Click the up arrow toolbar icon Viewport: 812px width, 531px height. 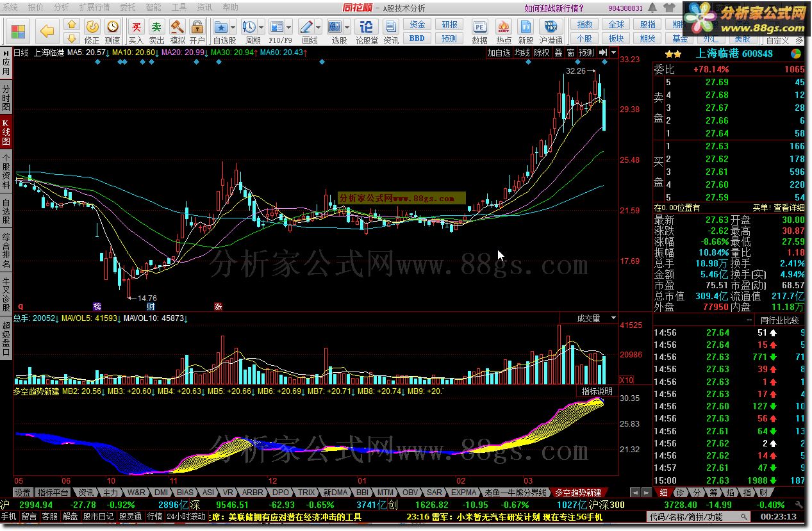coord(72,24)
